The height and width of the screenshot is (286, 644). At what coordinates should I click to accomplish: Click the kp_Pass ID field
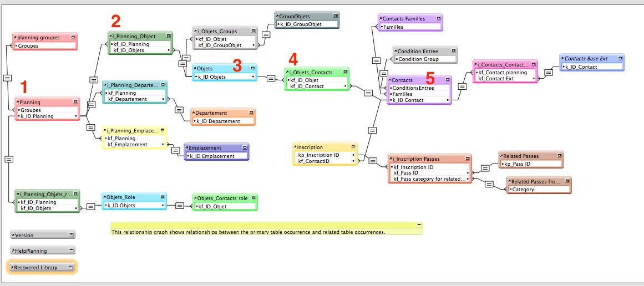click(531, 164)
